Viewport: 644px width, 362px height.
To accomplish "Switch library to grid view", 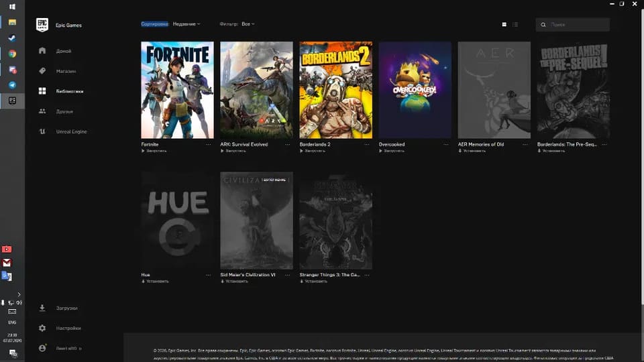I will click(x=504, y=25).
